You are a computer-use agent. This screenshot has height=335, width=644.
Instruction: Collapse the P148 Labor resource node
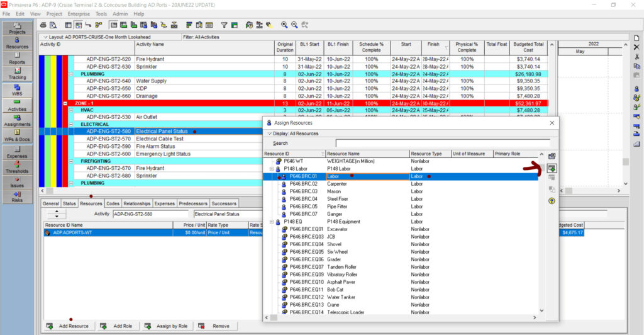(x=272, y=169)
